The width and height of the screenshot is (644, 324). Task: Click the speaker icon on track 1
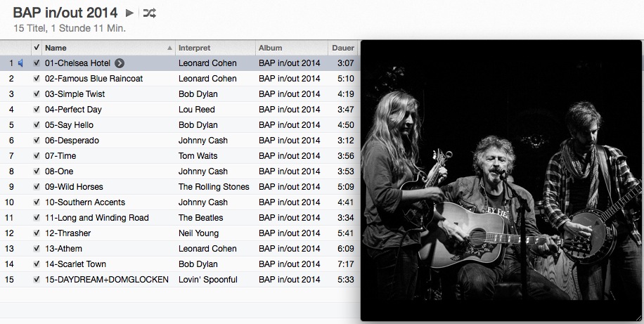(x=21, y=63)
